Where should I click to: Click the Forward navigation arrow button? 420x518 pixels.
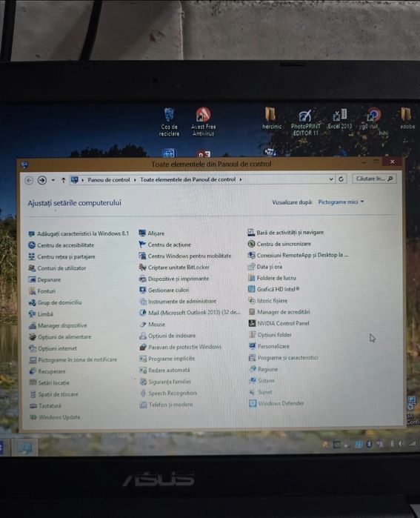pos(42,180)
